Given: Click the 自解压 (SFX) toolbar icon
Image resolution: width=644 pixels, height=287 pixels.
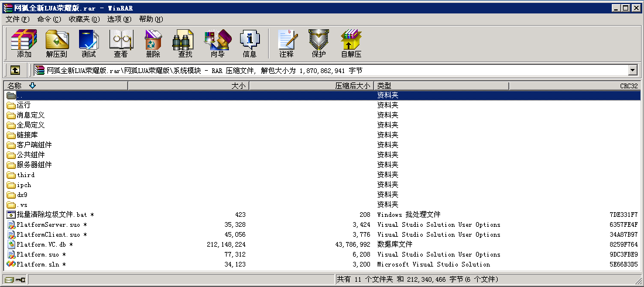Looking at the screenshot, I should tap(351, 43).
